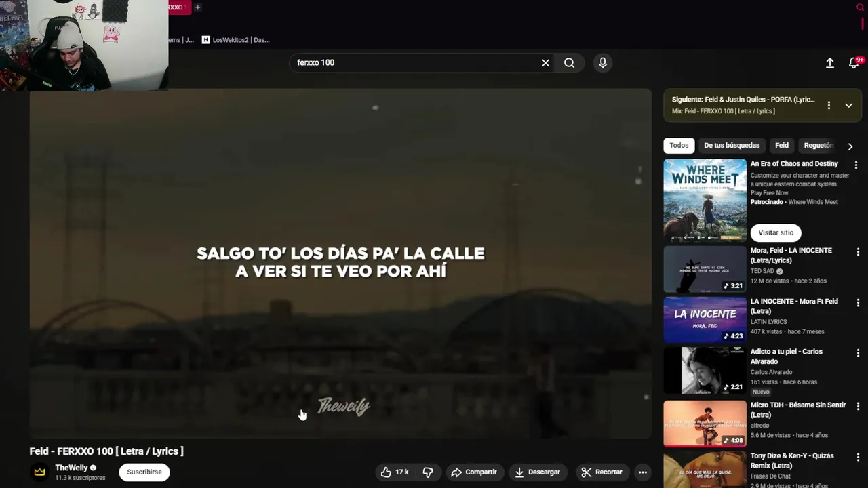The height and width of the screenshot is (488, 868).
Task: Open the upload video icon
Action: [x=829, y=62]
